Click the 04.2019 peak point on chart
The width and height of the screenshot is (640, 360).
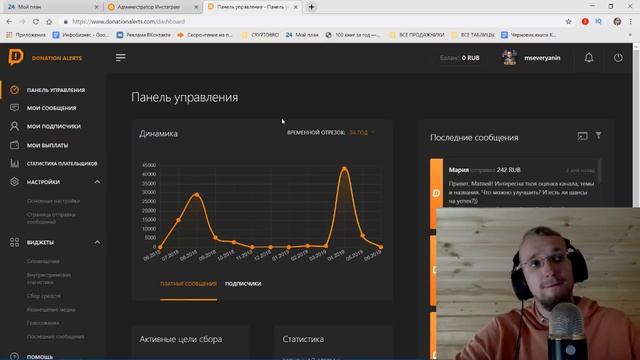[344, 168]
